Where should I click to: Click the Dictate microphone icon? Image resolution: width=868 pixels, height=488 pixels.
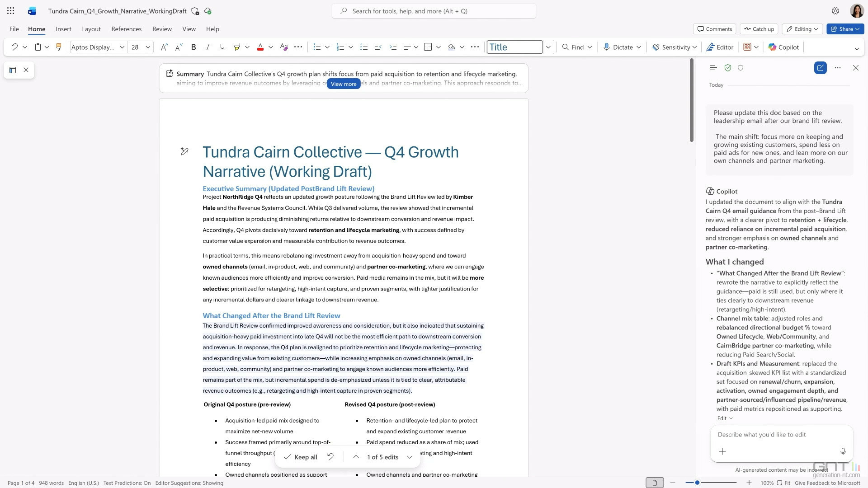[607, 47]
